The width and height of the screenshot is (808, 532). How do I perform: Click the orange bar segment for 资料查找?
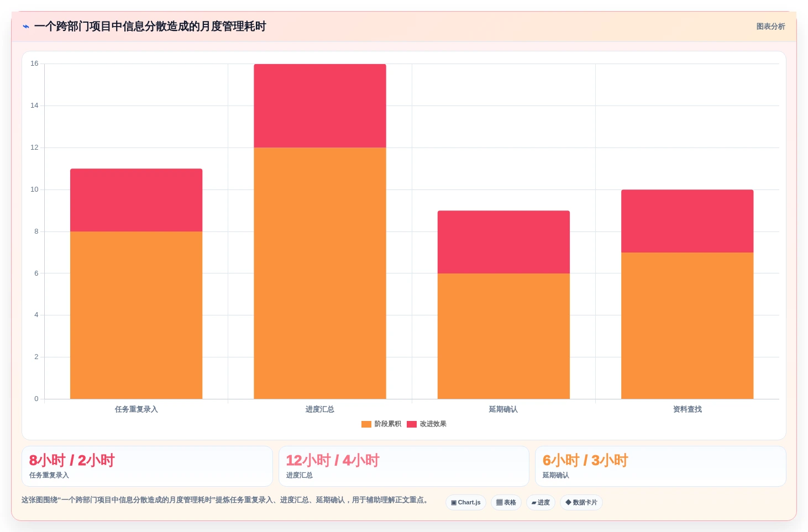[x=688, y=325]
